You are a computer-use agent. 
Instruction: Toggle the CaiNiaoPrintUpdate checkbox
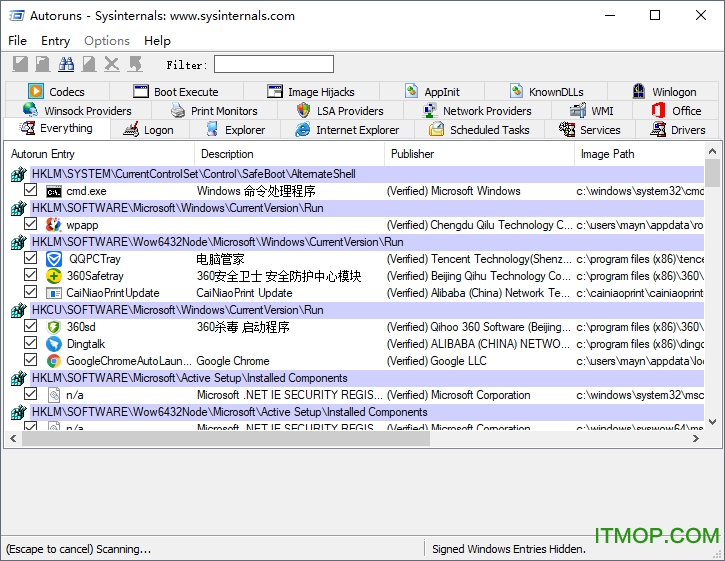[x=31, y=292]
